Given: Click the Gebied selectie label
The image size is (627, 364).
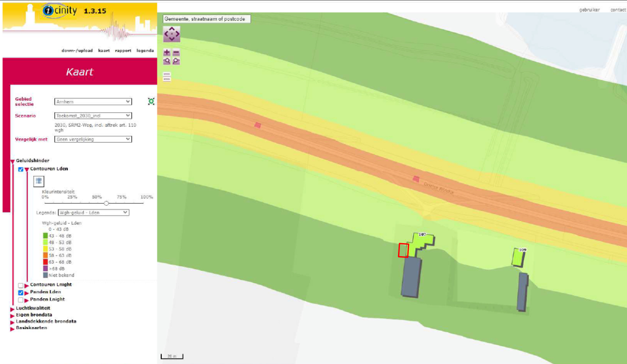Looking at the screenshot, I should [x=24, y=101].
